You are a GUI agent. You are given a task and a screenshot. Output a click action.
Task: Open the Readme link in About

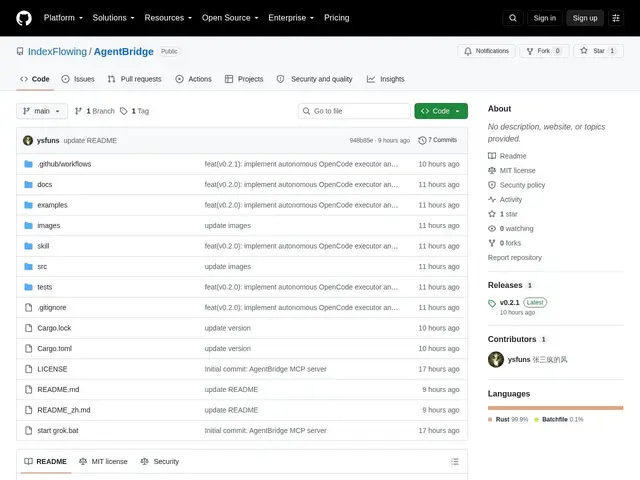pos(507,156)
